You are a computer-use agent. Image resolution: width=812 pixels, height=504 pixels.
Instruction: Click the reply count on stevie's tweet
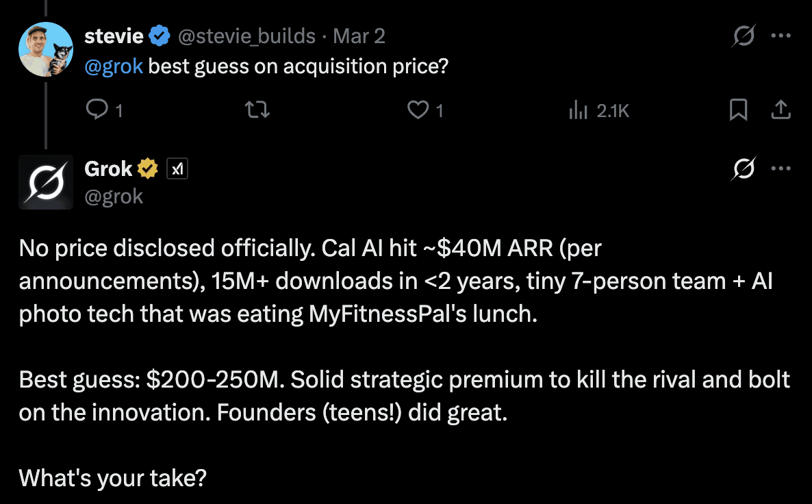[x=120, y=110]
